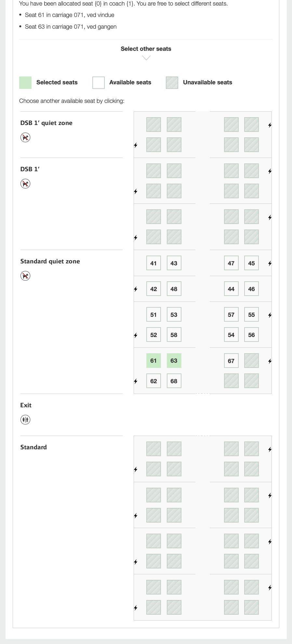Click the power icon in the top quiet zone row
This screenshot has height=644, width=292.
[x=270, y=125]
